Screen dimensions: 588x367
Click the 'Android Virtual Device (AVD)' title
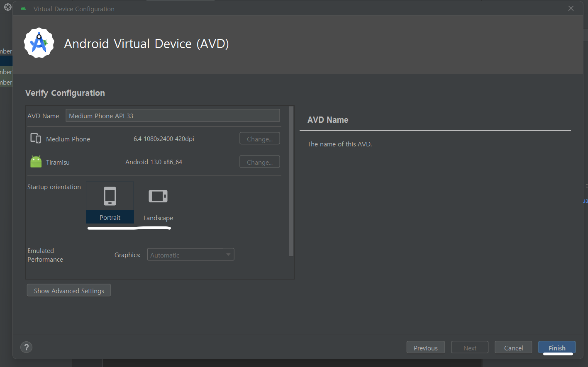tap(146, 44)
